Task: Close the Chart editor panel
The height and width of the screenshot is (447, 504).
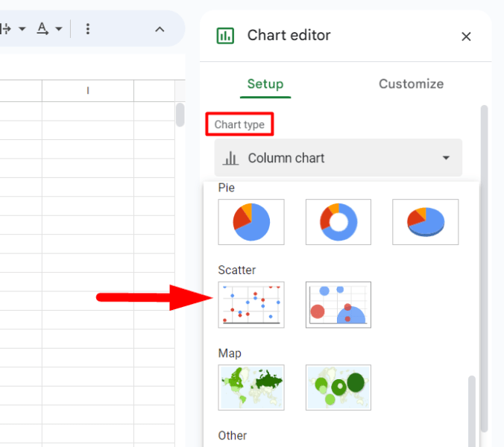Action: point(466,37)
